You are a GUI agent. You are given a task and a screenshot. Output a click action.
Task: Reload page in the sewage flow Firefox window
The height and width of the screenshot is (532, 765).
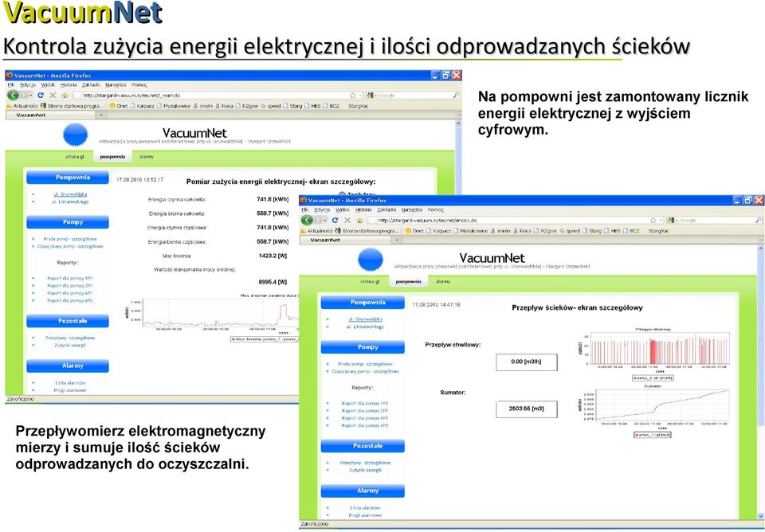[335, 221]
